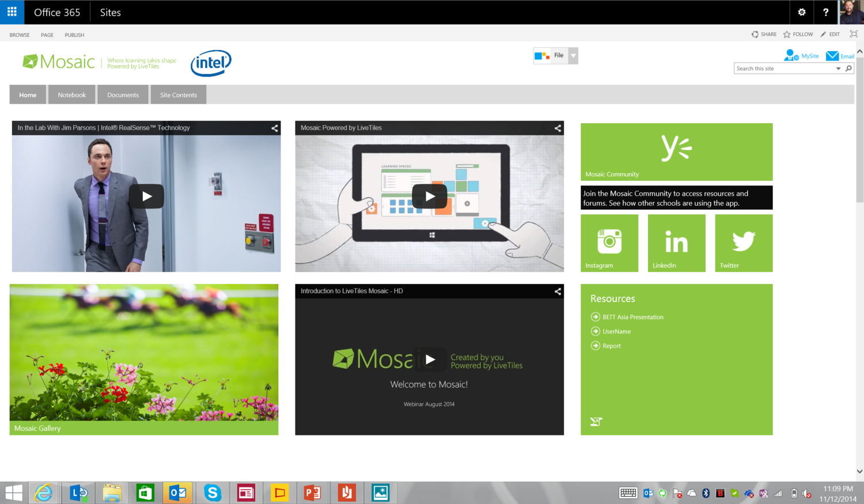Open the Home navigation tab
The width and height of the screenshot is (864, 504).
point(28,94)
